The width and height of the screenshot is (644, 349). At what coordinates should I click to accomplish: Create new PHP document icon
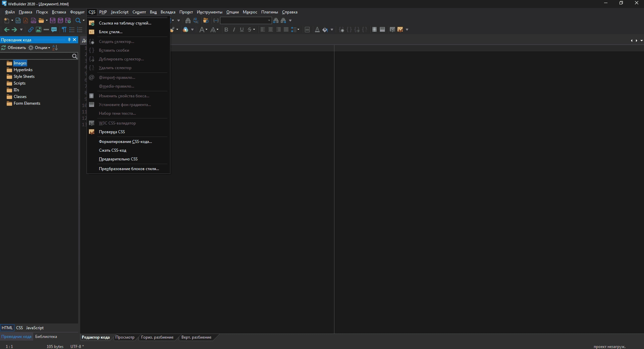tap(34, 20)
